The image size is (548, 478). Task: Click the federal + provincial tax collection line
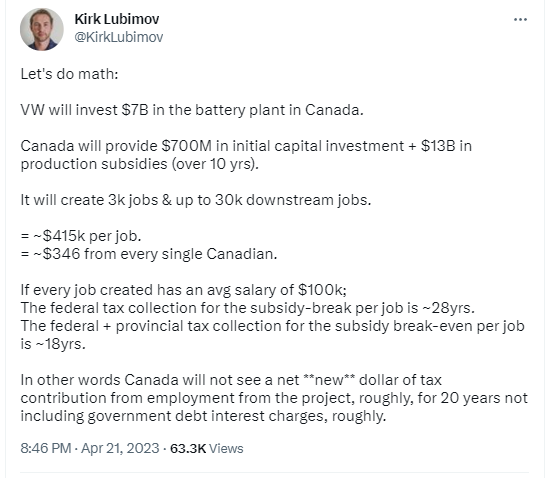click(273, 326)
